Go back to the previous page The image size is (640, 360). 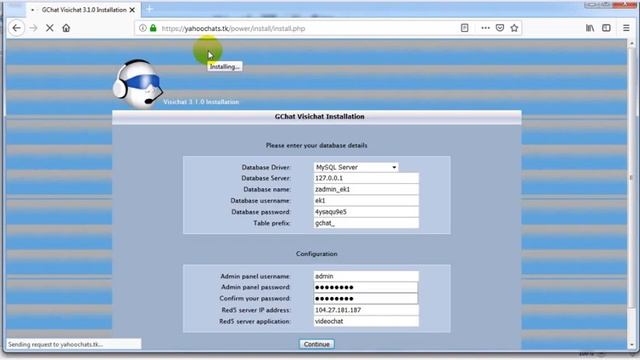pyautogui.click(x=16, y=28)
